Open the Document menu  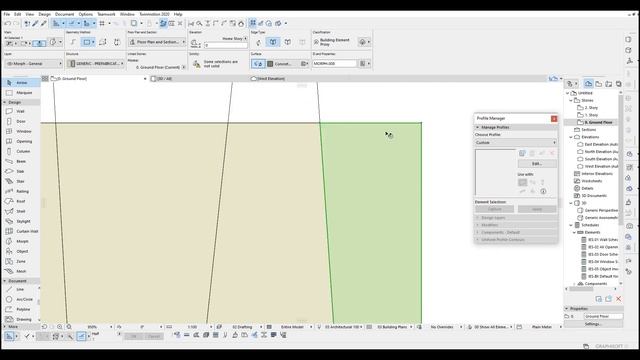[x=64, y=14]
